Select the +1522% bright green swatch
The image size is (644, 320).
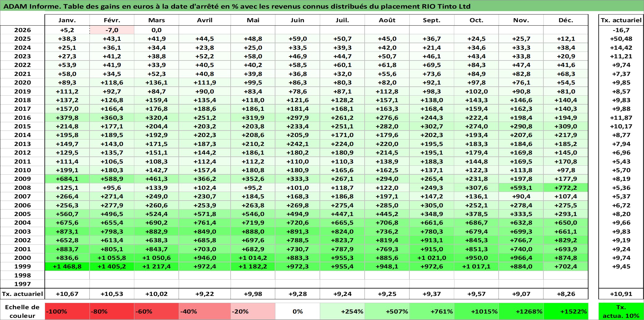[566, 311]
